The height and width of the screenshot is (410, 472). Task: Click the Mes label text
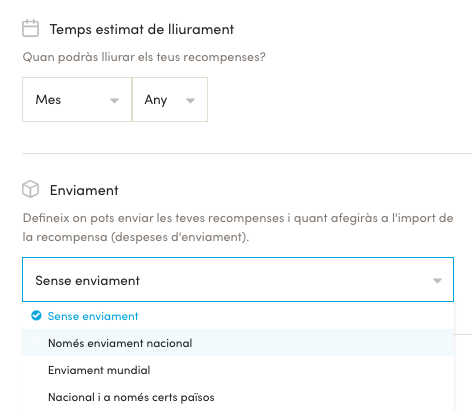[48, 100]
